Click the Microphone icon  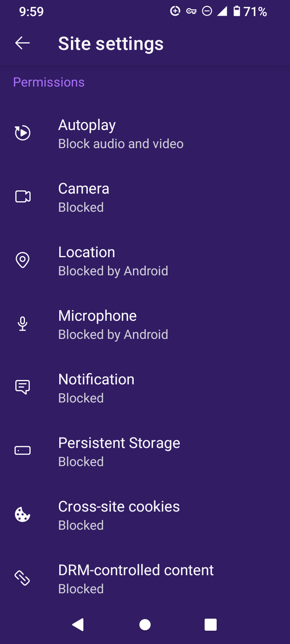[x=22, y=323]
